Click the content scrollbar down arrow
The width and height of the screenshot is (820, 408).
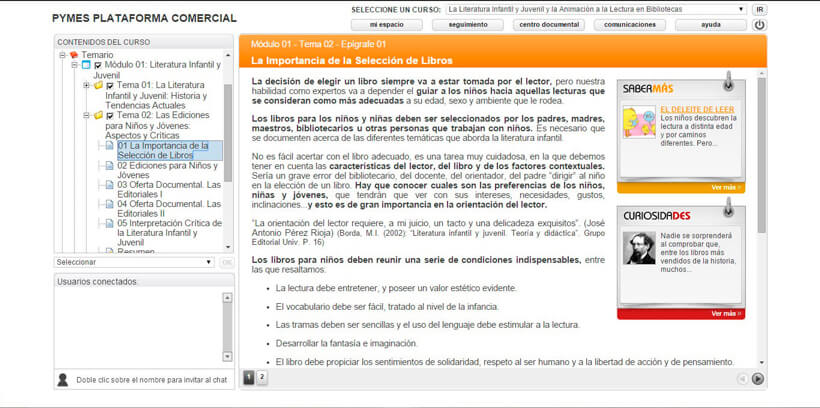(761, 362)
